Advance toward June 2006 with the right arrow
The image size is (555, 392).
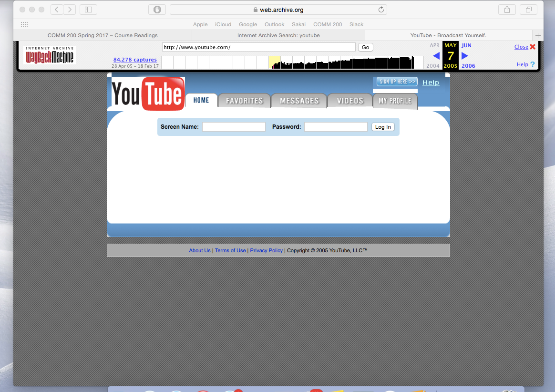[465, 56]
